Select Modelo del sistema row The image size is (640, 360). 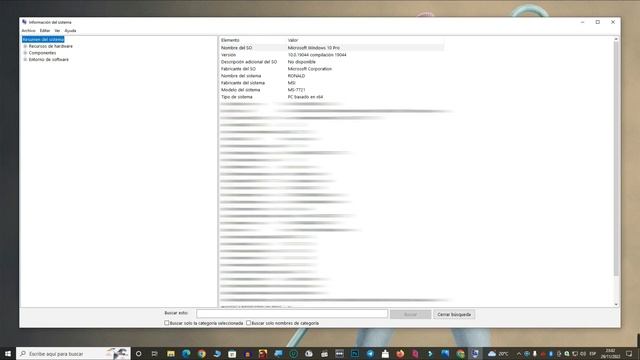coord(332,90)
